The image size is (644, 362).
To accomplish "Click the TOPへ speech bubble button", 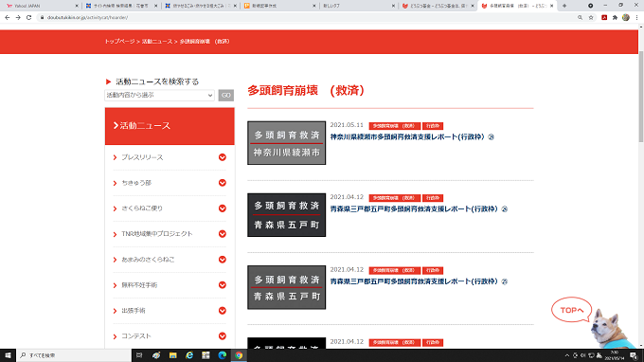I will pos(572,310).
